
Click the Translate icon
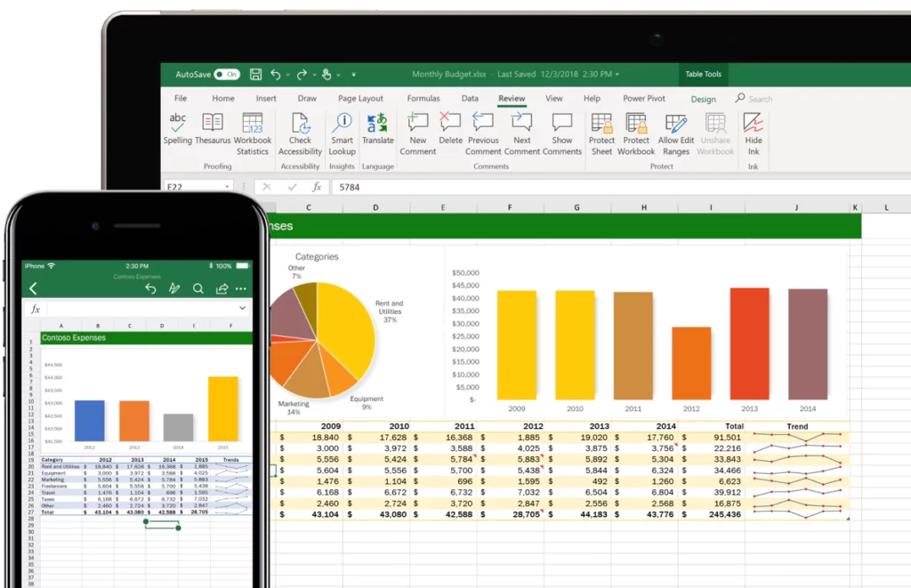tap(377, 123)
